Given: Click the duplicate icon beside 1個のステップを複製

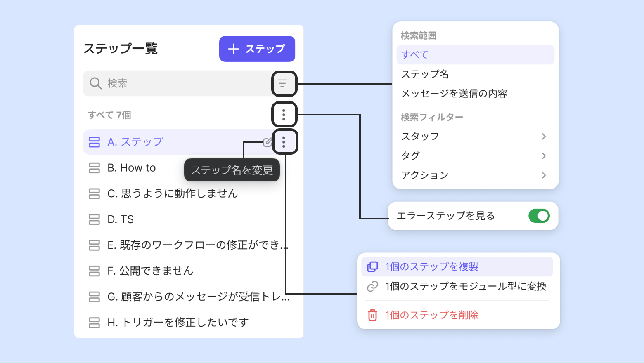Looking at the screenshot, I should coord(372,267).
